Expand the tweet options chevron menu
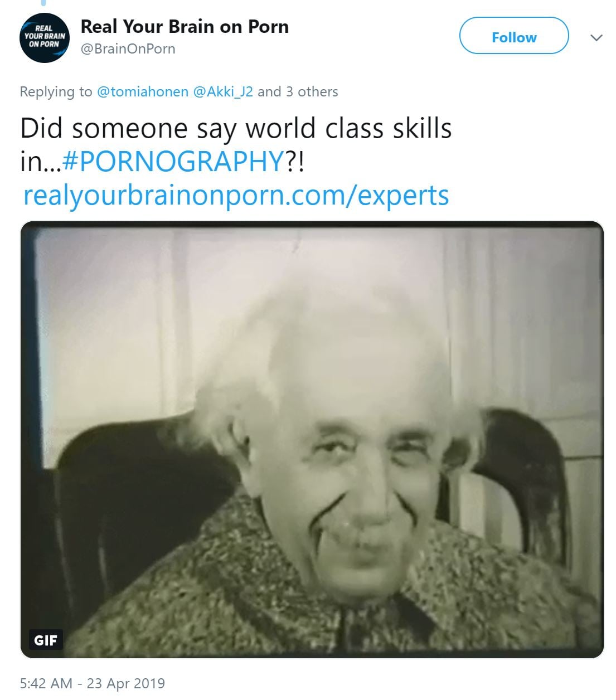The image size is (616, 700). coord(596,37)
